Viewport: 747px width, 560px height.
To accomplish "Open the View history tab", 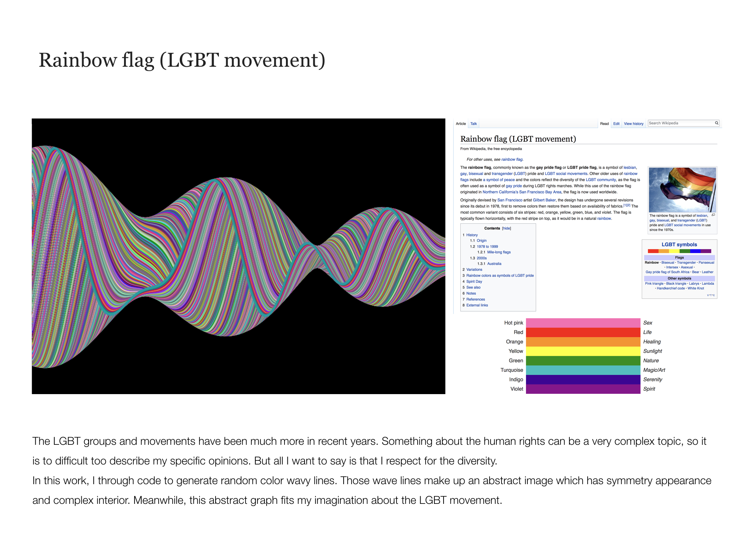I will pyautogui.click(x=634, y=124).
